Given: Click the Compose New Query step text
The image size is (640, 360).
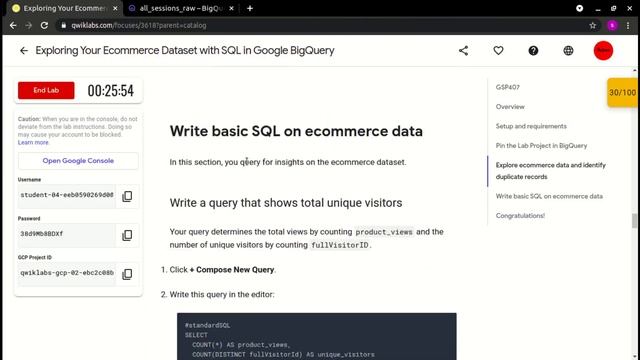Looking at the screenshot, I should point(222,270).
